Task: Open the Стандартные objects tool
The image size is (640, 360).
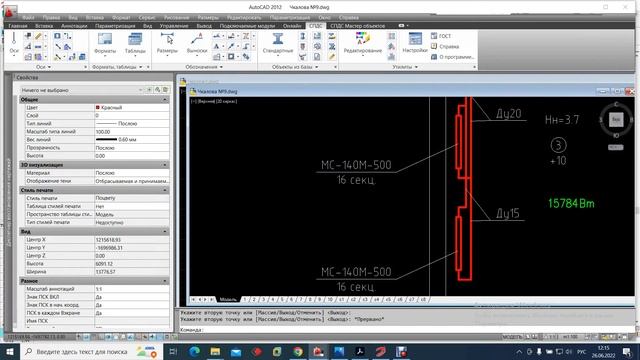Action: (x=278, y=44)
